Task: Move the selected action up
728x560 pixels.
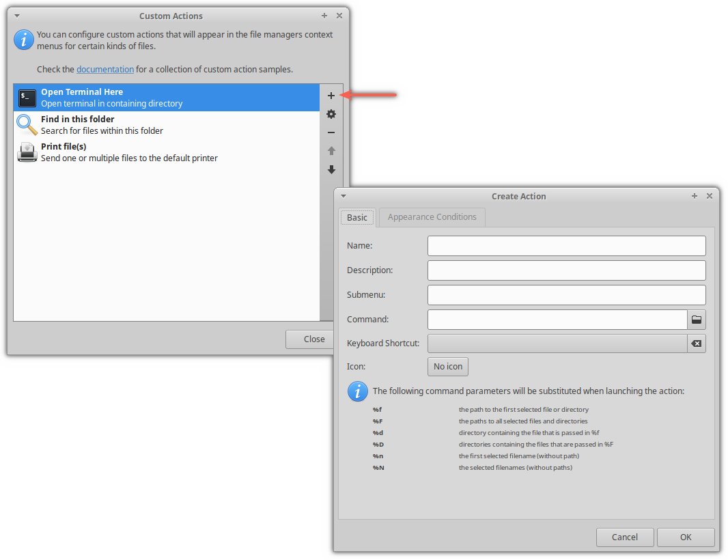Action: (331, 151)
